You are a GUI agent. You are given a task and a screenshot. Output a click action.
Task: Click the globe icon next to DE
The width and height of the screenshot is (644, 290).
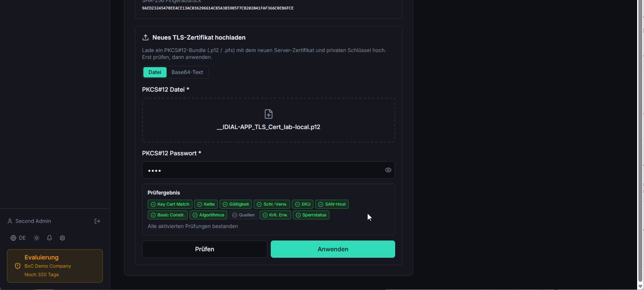pos(13,238)
